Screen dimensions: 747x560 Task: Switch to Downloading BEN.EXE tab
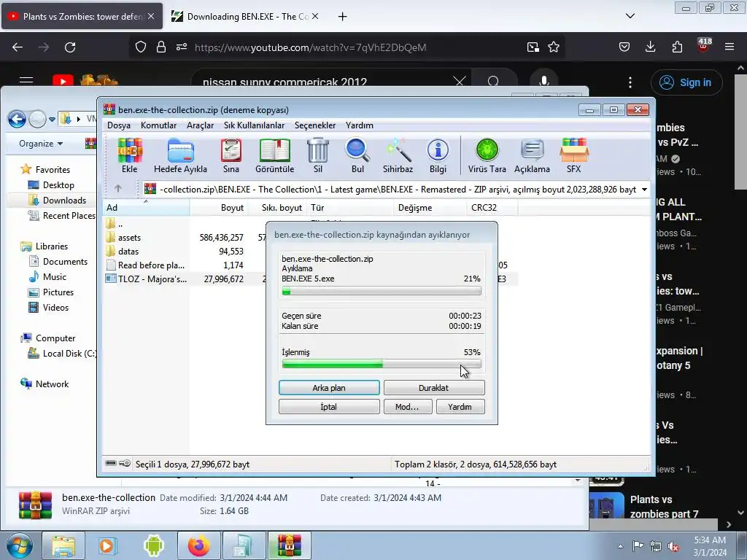(x=246, y=16)
